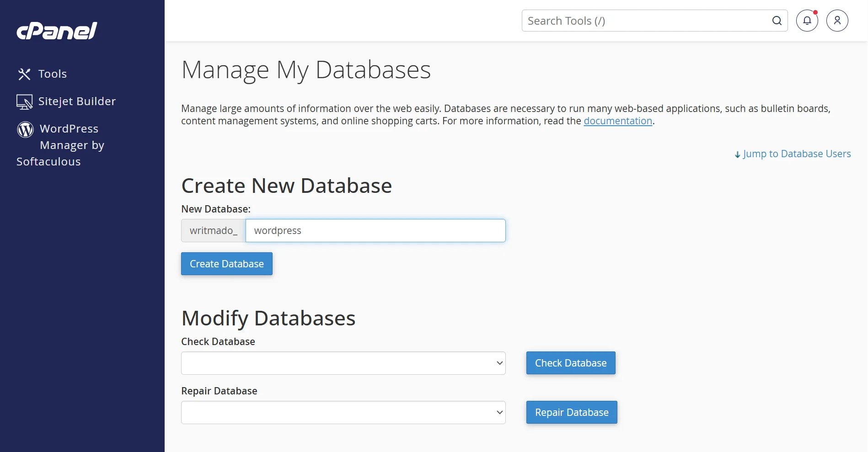Viewport: 868px width, 452px height.
Task: Click the Sitejet Builder monitor icon
Action: tap(24, 101)
